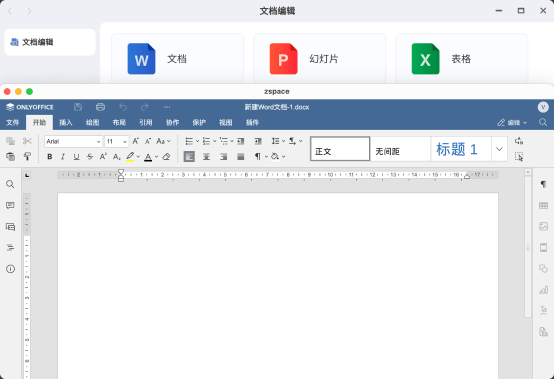The width and height of the screenshot is (554, 379).
Task: Click the Copy icon in ribbon
Action: 11,141
